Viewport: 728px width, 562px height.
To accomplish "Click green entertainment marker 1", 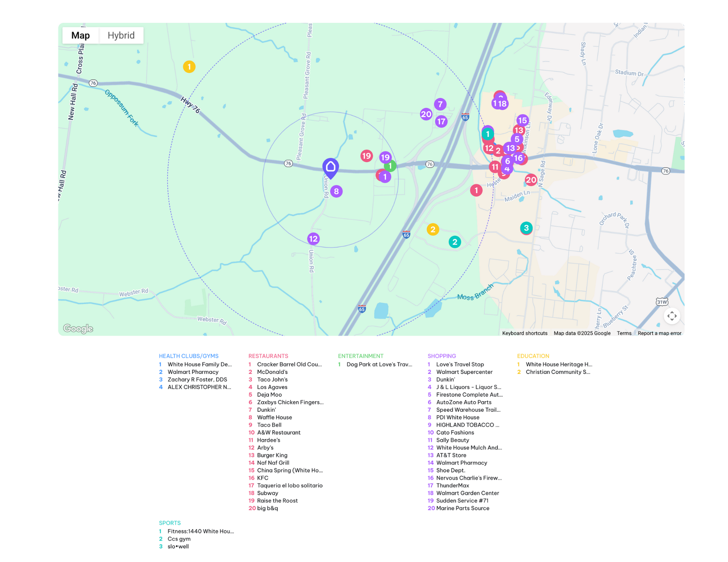I will coord(391,166).
